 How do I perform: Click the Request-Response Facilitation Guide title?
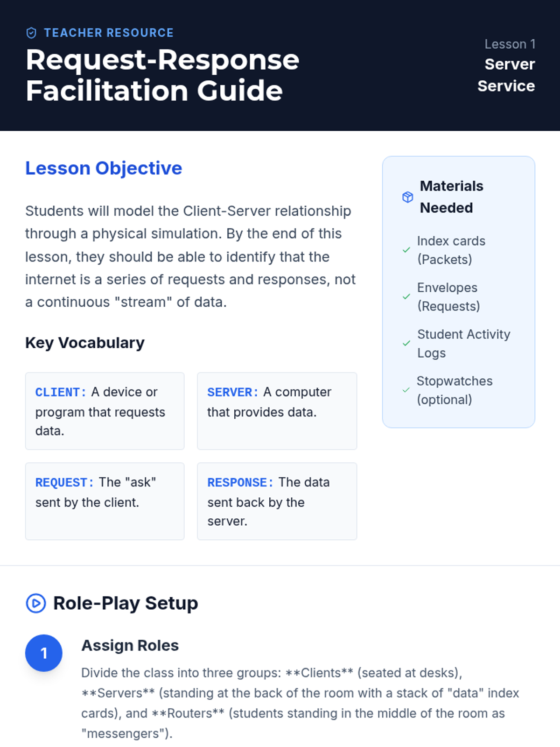(x=162, y=75)
